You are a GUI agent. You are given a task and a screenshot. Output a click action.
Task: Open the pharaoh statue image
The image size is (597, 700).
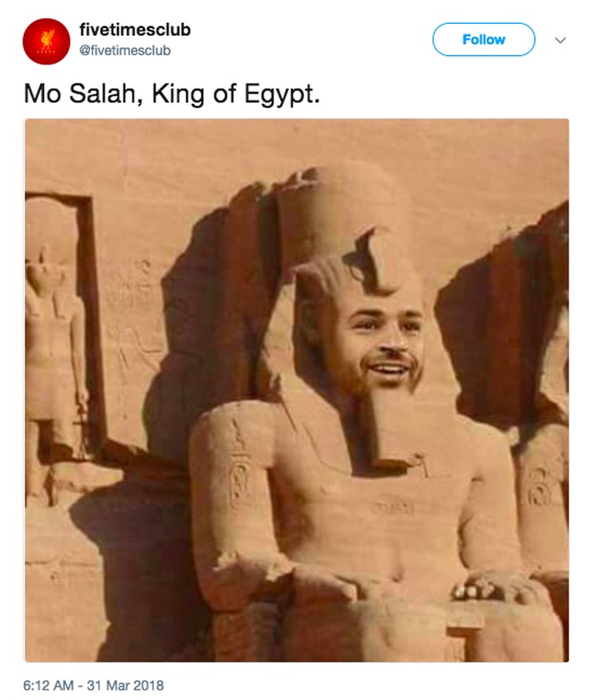click(297, 391)
